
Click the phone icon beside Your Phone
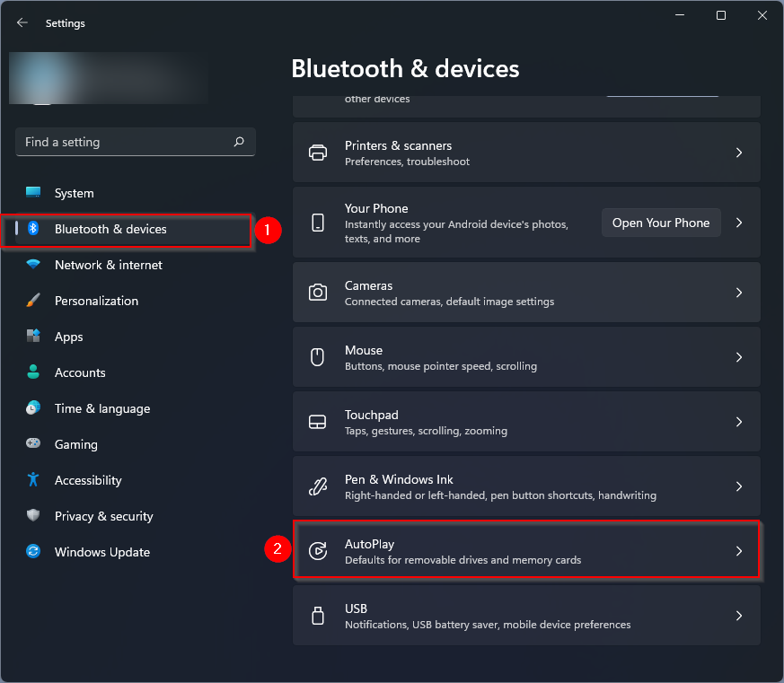click(x=318, y=223)
